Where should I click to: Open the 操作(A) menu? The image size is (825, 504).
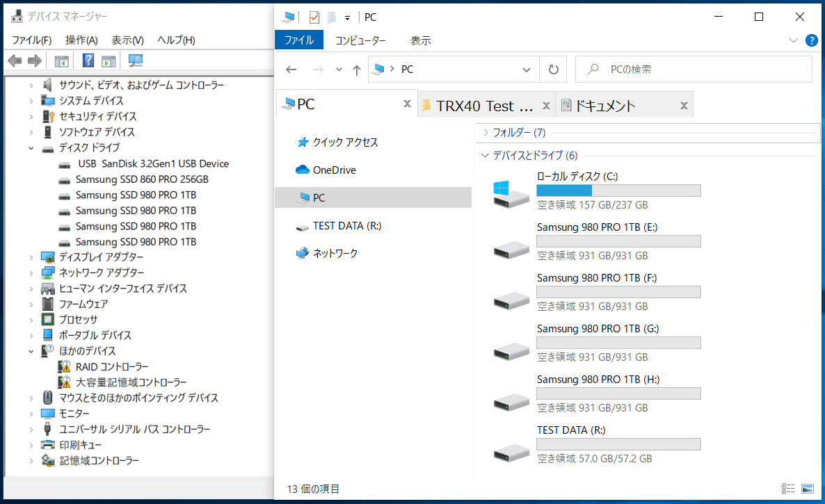tap(81, 40)
